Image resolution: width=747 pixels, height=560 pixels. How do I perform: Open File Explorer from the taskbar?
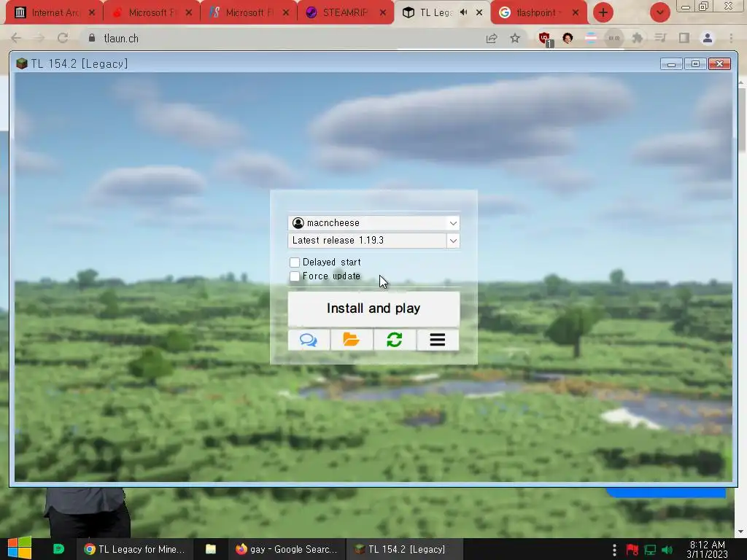211,549
